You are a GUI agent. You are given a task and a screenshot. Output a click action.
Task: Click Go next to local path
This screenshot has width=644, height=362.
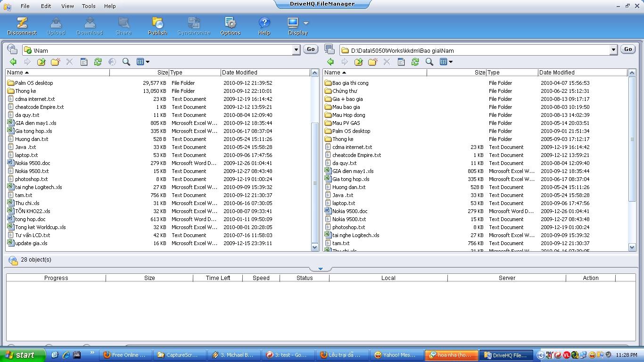(x=628, y=49)
